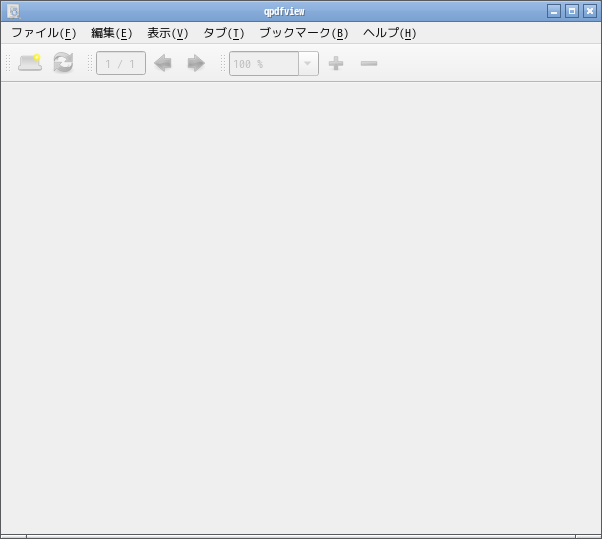Image resolution: width=602 pixels, height=539 pixels.
Task: Expand the zoom level dropdown arrow
Action: tap(308, 64)
